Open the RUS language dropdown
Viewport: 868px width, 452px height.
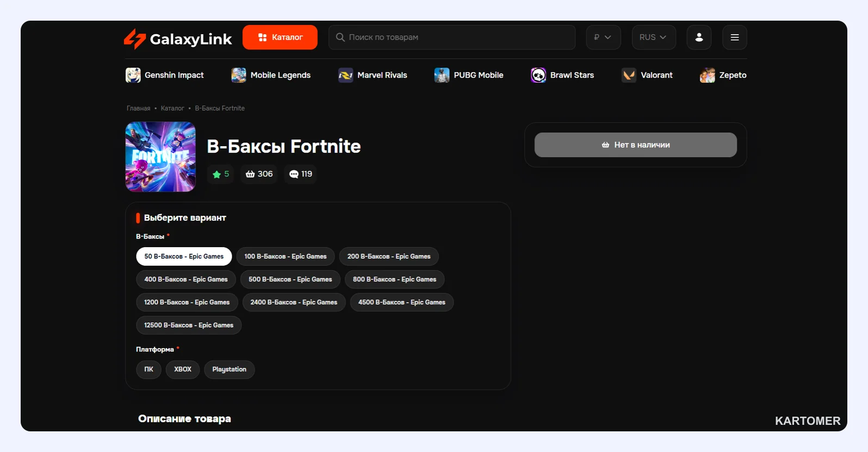[x=654, y=37]
